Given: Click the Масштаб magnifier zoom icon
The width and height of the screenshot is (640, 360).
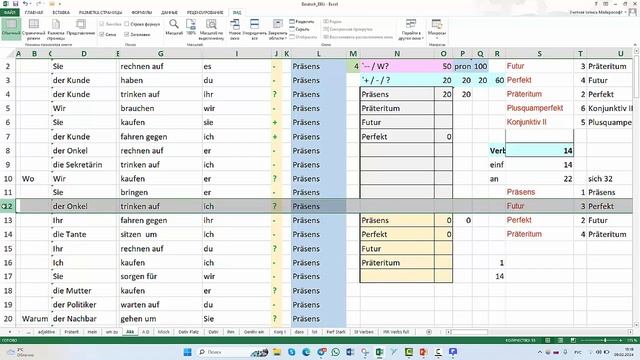Looking at the screenshot, I should (174, 27).
